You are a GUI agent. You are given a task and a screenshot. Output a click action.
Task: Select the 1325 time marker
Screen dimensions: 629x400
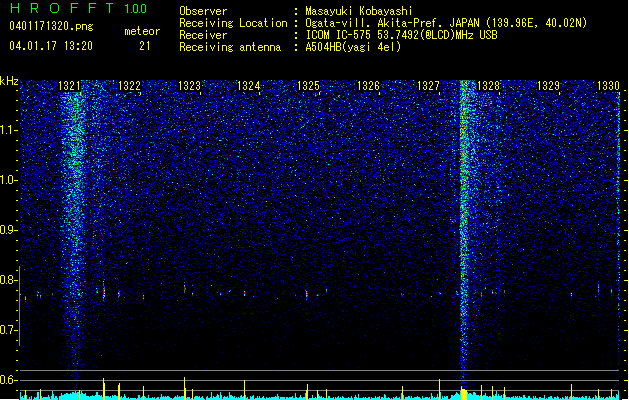[x=308, y=86]
